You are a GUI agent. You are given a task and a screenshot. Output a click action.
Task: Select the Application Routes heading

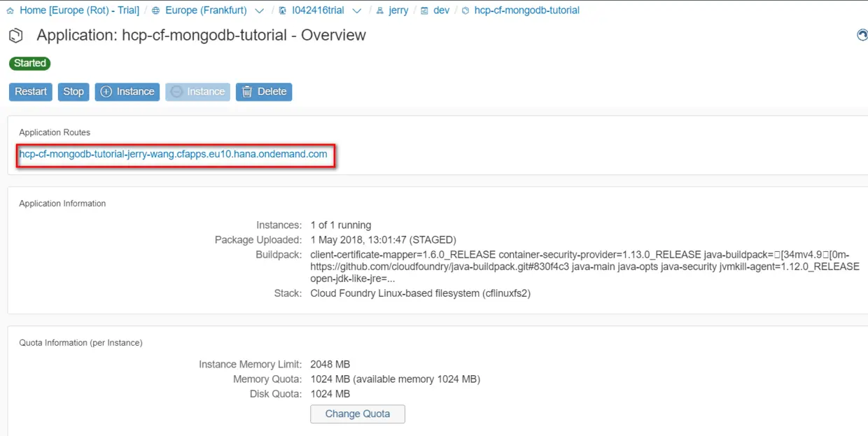(55, 132)
